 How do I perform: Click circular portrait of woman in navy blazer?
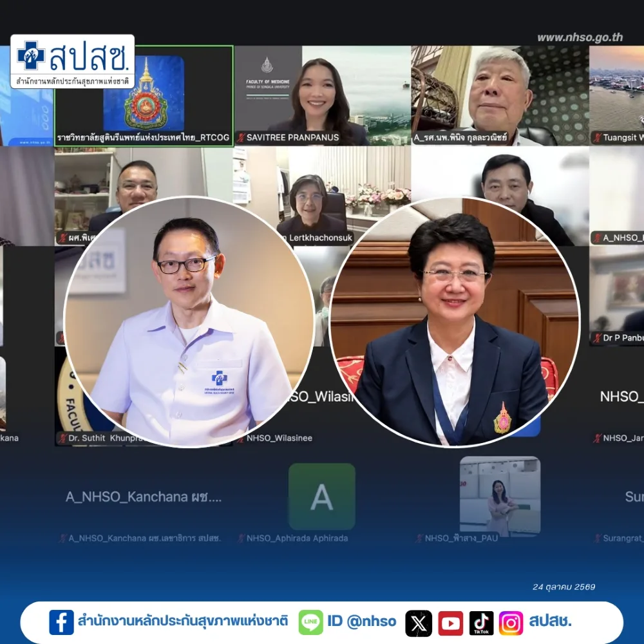click(x=455, y=322)
